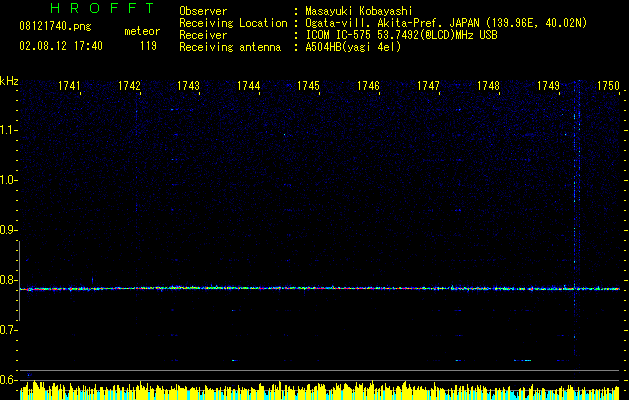The height and width of the screenshot is (400, 629).
Task: Click time marker 1742
Action: point(129,86)
